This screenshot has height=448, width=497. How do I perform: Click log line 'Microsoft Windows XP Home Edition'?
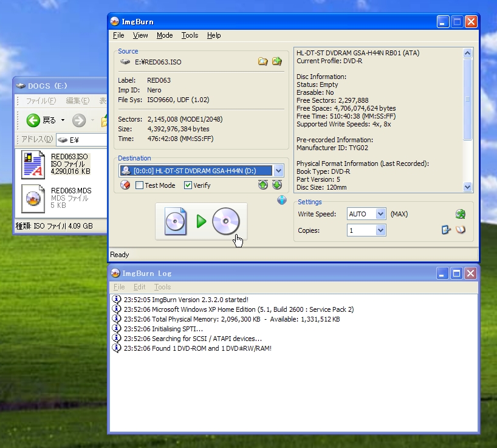pos(239,309)
